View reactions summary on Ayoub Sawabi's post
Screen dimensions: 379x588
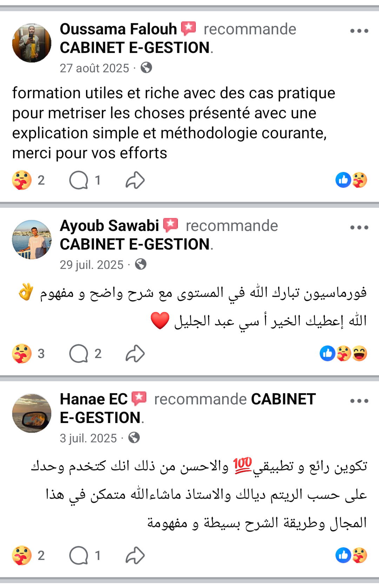pyautogui.click(x=343, y=354)
